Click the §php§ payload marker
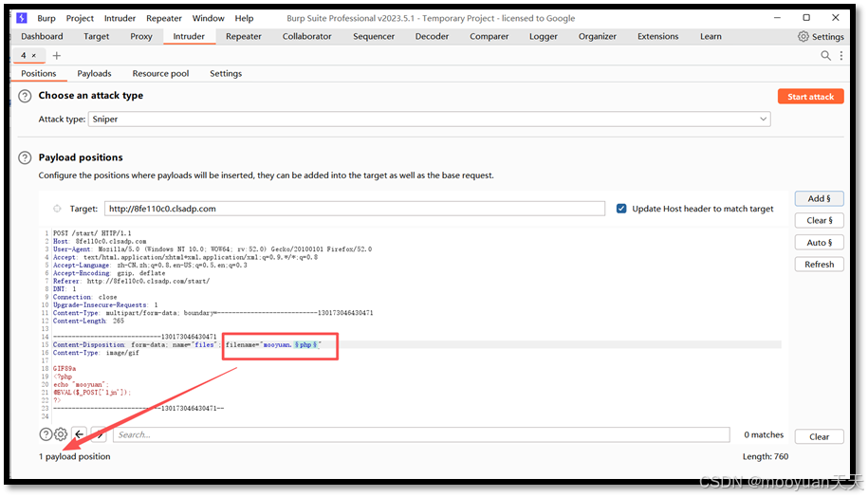This screenshot has width=868, height=497. pyautogui.click(x=306, y=345)
